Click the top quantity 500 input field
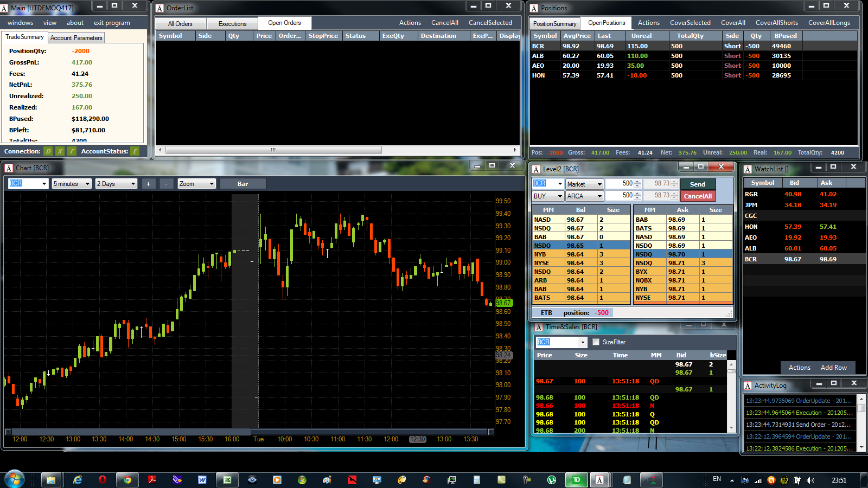 [620, 184]
